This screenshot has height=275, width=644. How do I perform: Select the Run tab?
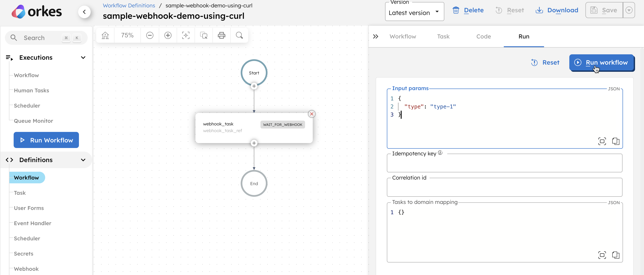[x=524, y=36]
